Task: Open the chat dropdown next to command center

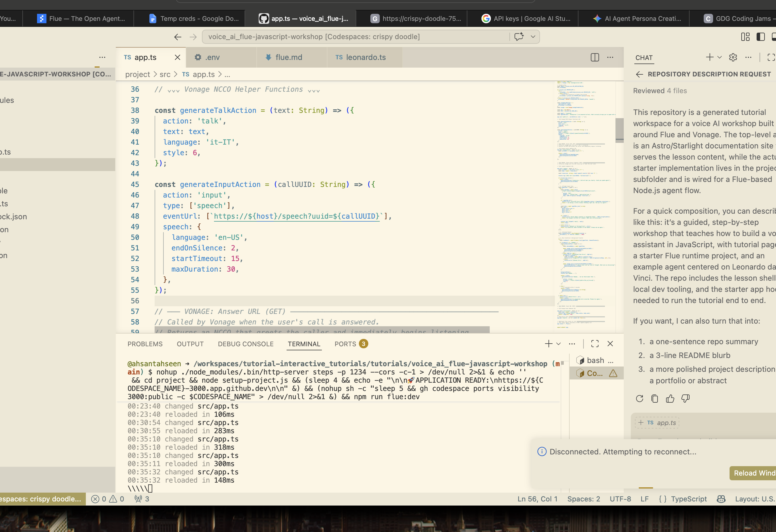Action: (533, 37)
